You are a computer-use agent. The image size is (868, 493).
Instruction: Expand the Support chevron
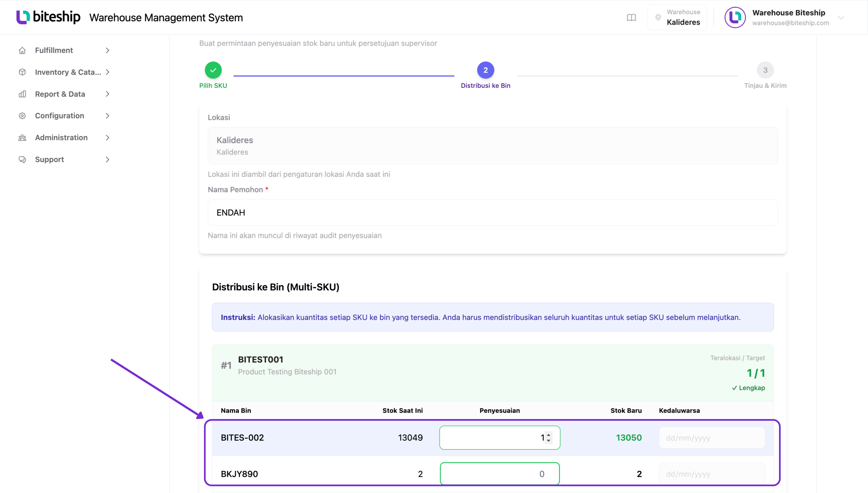pos(107,160)
